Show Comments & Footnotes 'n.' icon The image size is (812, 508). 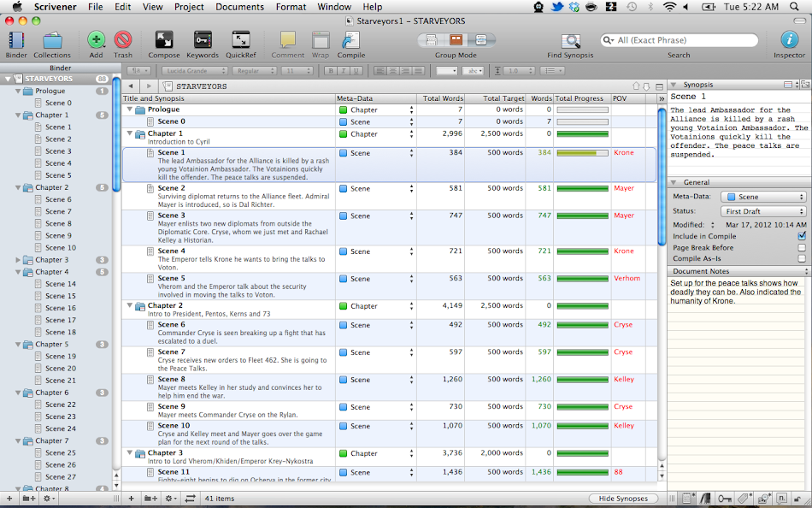781,498
